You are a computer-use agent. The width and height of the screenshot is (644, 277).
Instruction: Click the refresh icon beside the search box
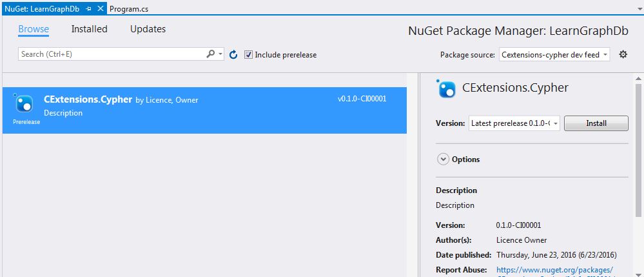(x=233, y=54)
